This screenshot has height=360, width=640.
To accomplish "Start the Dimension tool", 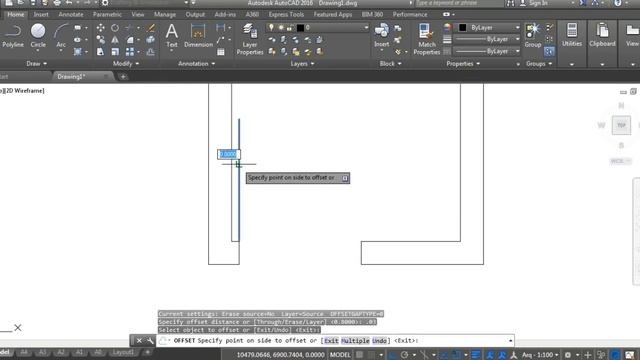I will (198, 36).
